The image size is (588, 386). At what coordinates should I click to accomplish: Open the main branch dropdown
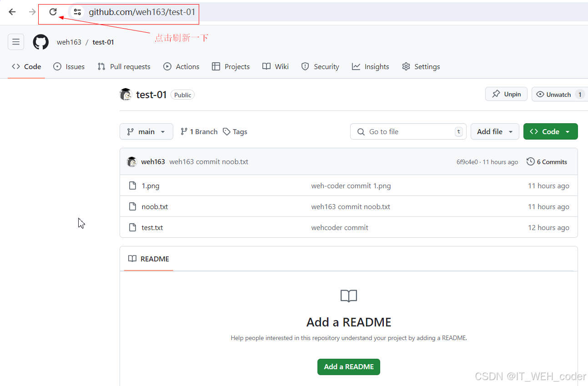(x=146, y=131)
